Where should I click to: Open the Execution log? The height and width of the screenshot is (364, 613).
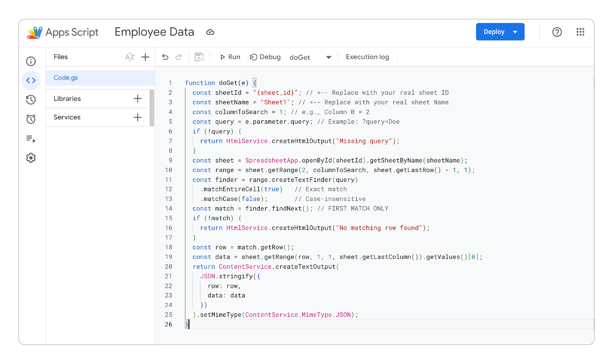pos(367,57)
